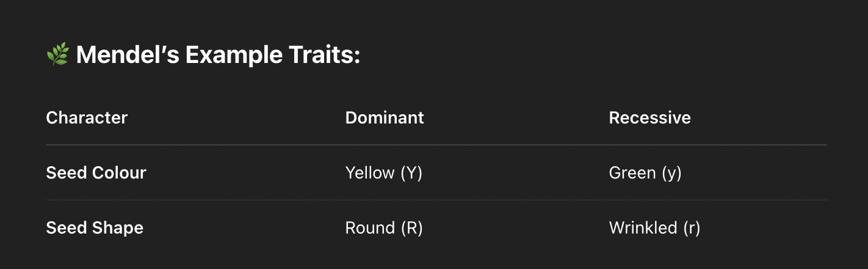This screenshot has height=269, width=868.
Task: Select the Recessive column header
Action: click(x=649, y=117)
